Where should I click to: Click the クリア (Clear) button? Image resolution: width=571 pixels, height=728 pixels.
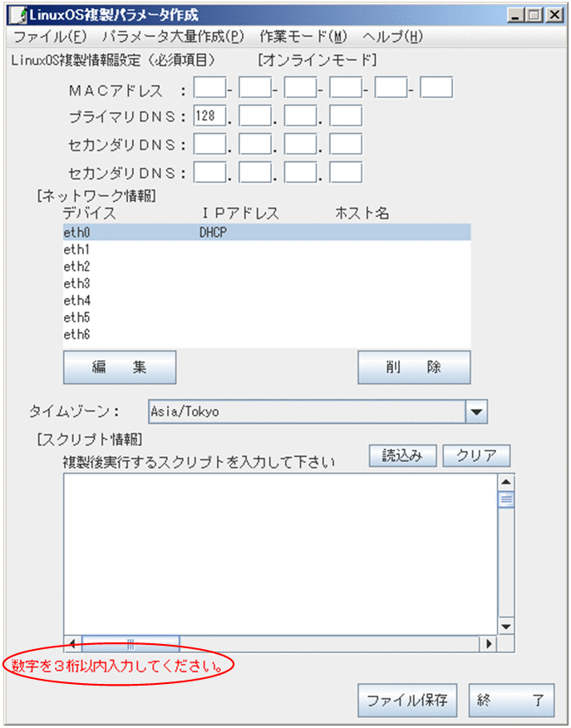tap(476, 456)
